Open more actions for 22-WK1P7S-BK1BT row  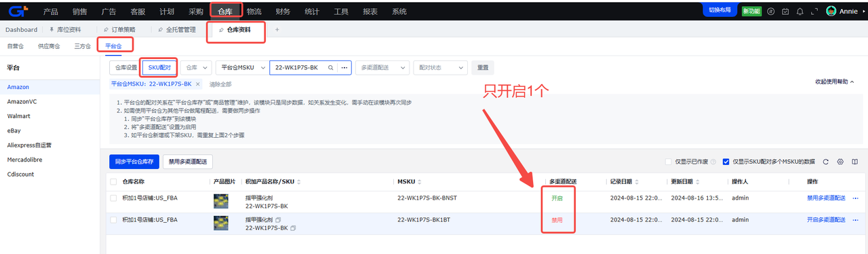(x=855, y=220)
